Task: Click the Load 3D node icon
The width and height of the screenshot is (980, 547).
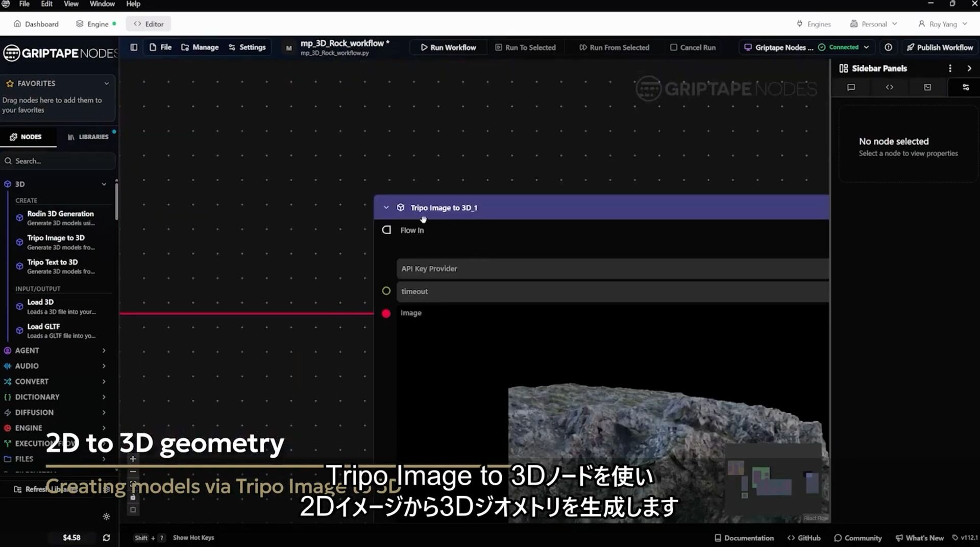Action: click(19, 307)
